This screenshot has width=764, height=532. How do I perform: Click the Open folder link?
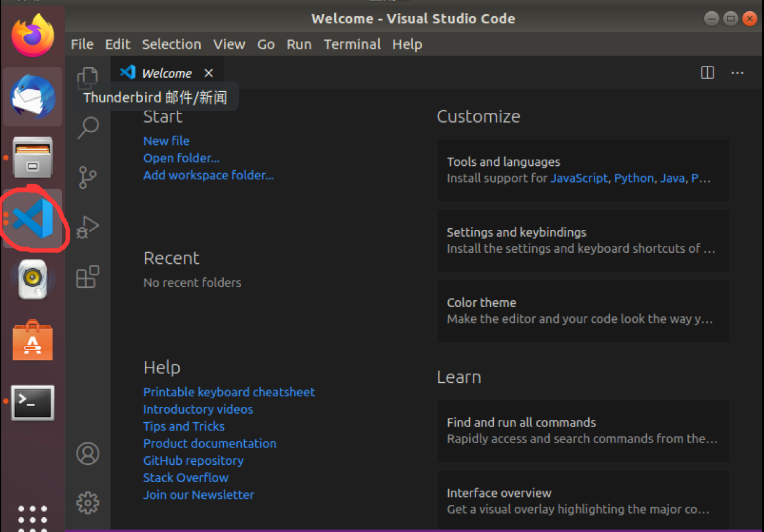coord(181,158)
